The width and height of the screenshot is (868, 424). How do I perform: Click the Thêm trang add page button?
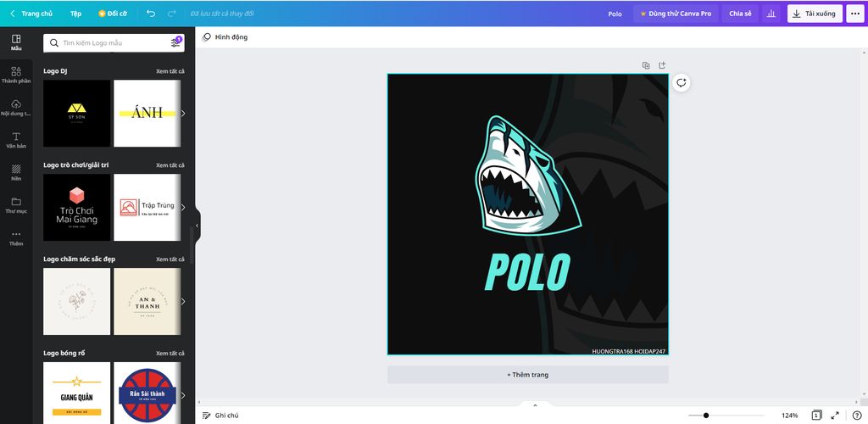(x=527, y=375)
